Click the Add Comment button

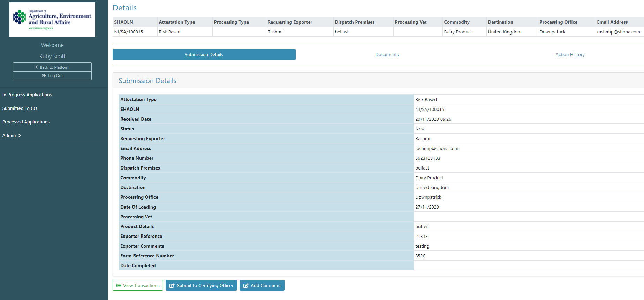click(x=262, y=285)
